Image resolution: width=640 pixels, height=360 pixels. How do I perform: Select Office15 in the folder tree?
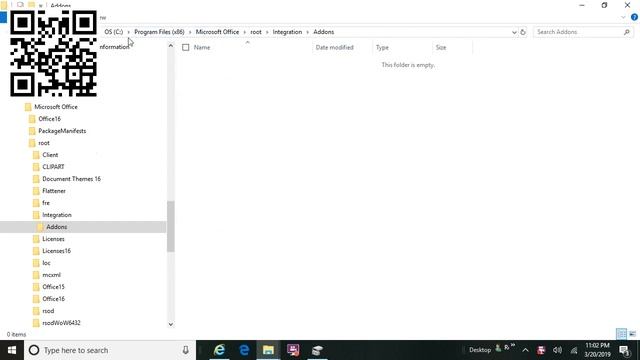coord(53,287)
